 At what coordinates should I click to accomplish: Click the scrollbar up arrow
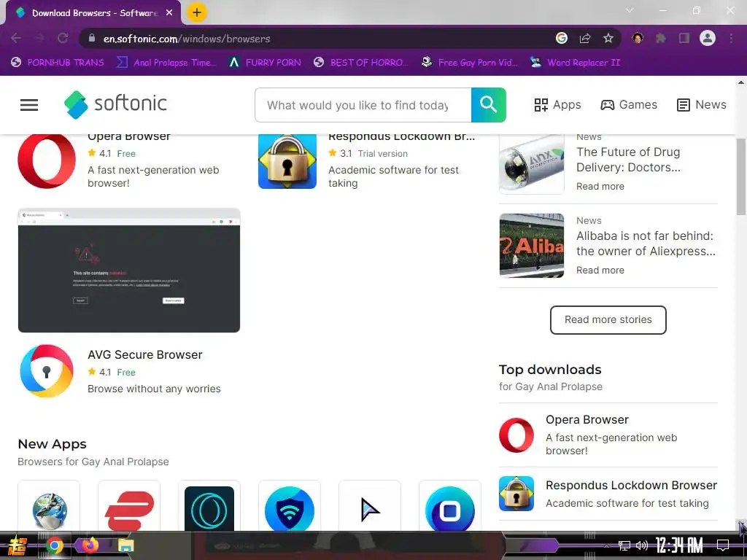741,82
